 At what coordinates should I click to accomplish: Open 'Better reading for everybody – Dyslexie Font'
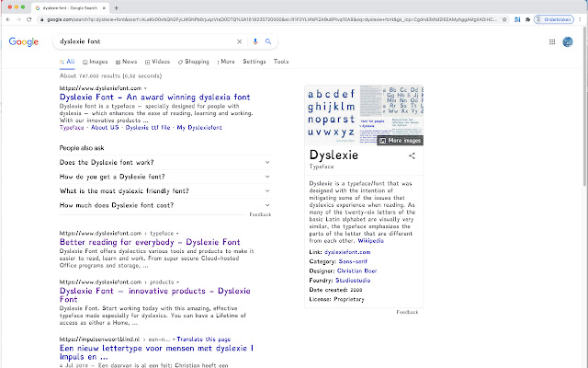[x=150, y=242]
